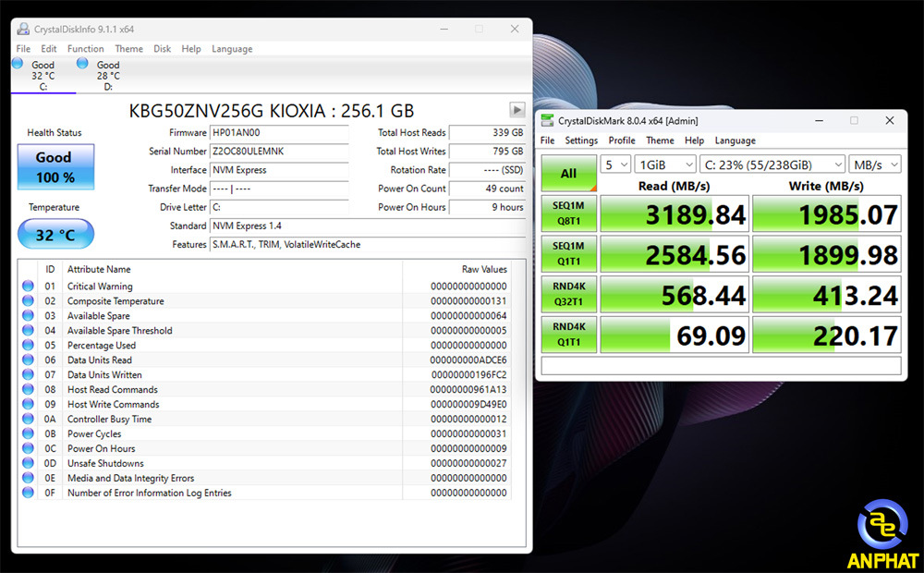Screen dimensions: 924x573
Task: Click the Good 100 % health status button
Action: 55,167
